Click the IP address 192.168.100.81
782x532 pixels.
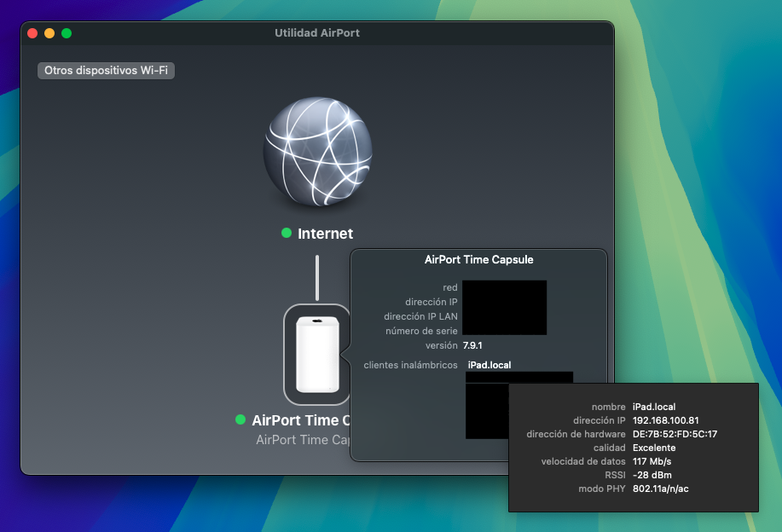[x=665, y=420]
